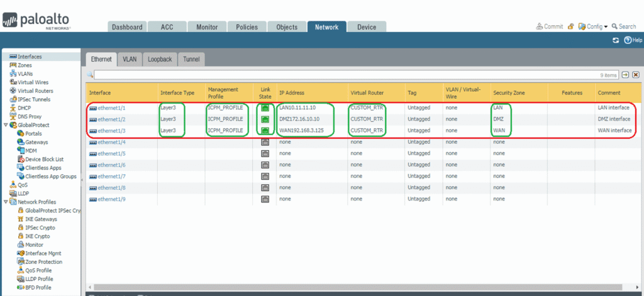Focus the interface filter search field

click(356, 75)
